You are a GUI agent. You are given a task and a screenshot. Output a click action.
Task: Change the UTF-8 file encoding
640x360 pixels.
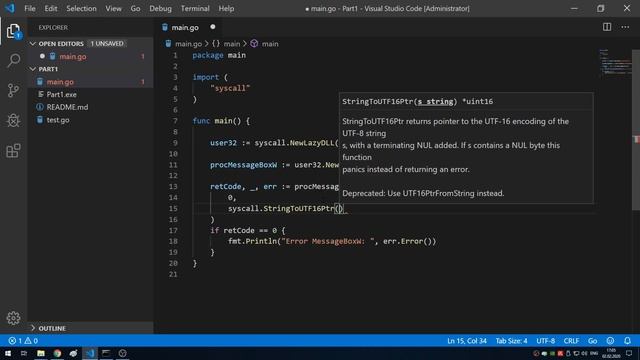(545, 340)
